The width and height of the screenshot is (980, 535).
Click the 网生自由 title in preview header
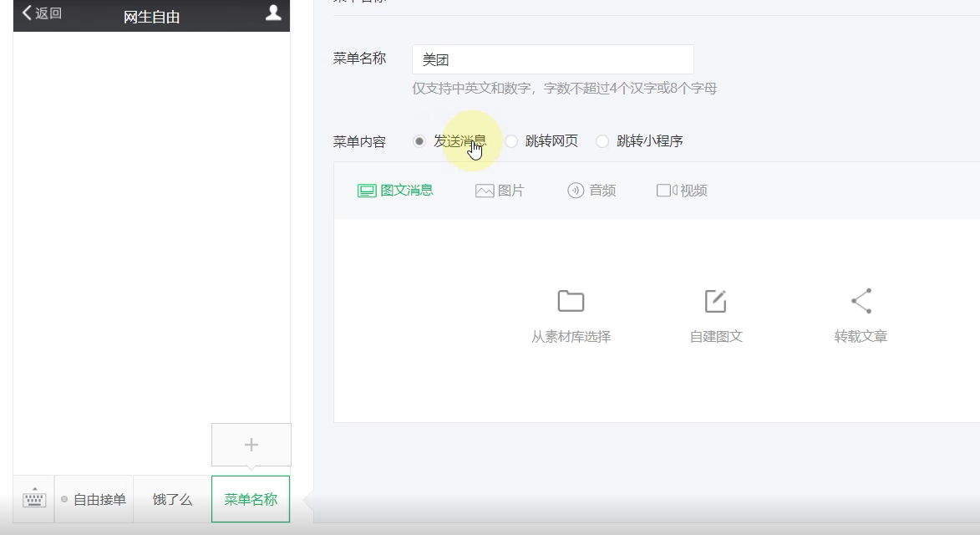[x=151, y=17]
